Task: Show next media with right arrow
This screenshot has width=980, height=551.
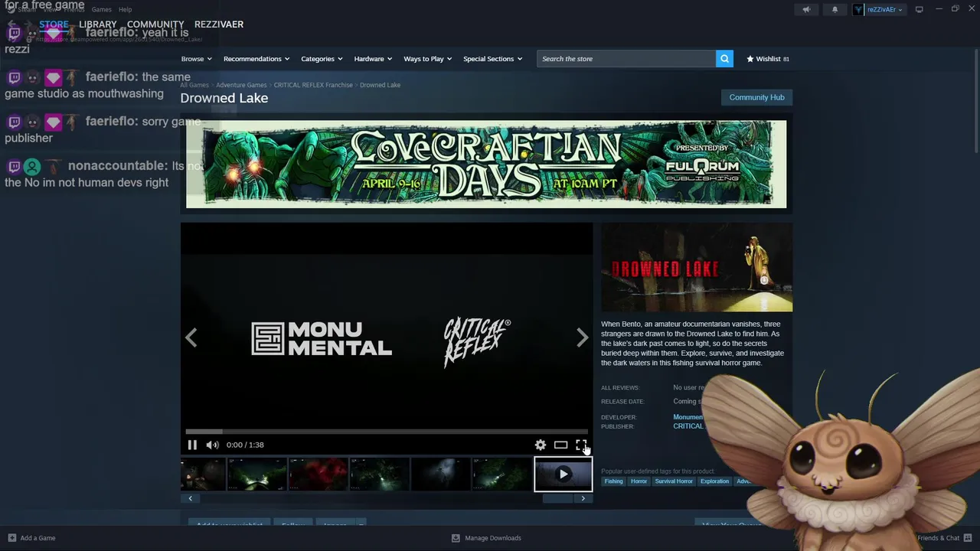Action: tap(583, 337)
